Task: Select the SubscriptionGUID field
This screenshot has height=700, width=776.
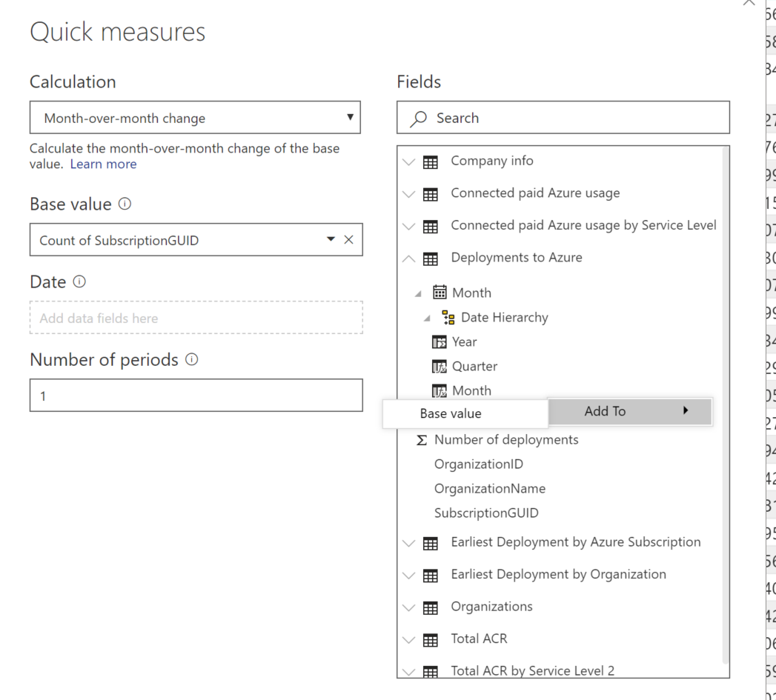Action: pos(486,513)
